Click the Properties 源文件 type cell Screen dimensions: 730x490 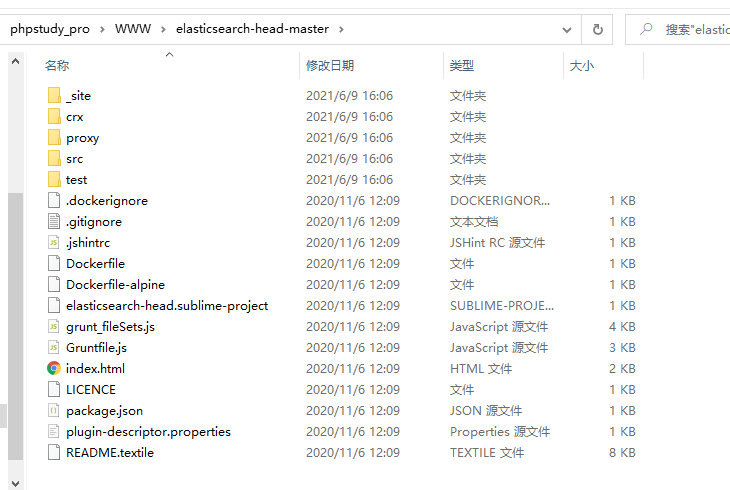pyautogui.click(x=500, y=432)
